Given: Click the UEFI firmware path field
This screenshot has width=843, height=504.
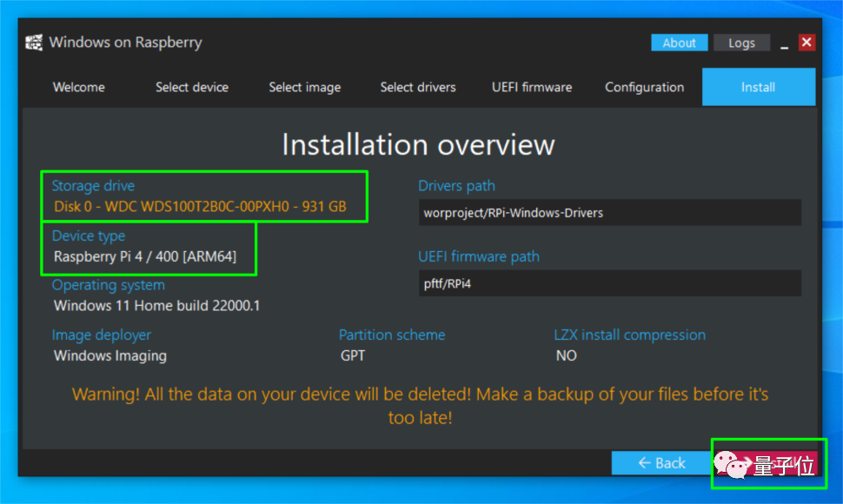Looking at the screenshot, I should tap(609, 283).
